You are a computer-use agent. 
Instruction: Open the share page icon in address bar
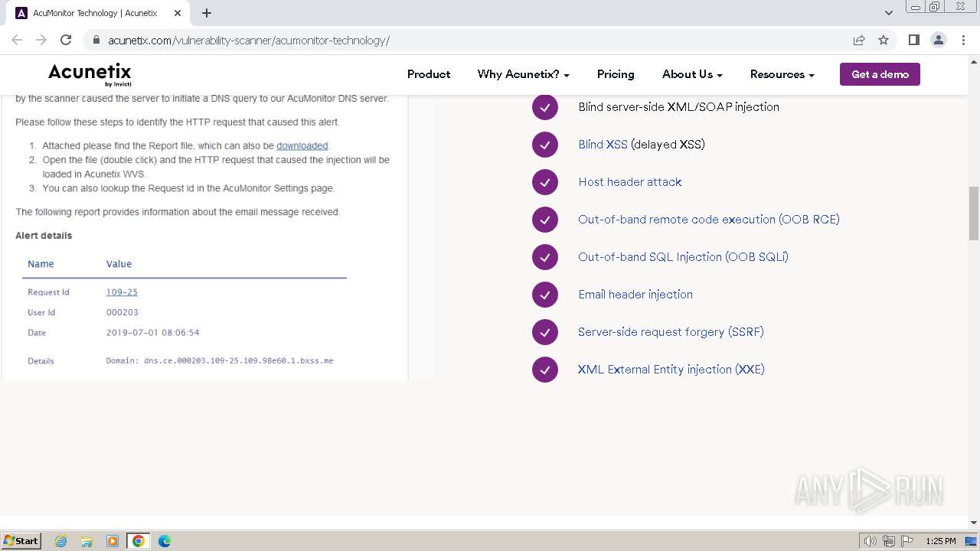(859, 40)
